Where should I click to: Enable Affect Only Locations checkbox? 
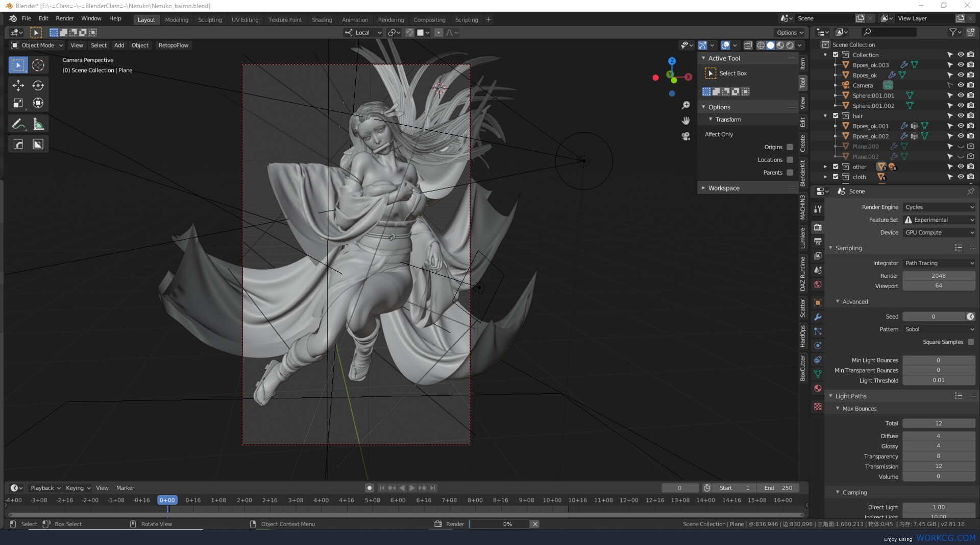(x=790, y=160)
